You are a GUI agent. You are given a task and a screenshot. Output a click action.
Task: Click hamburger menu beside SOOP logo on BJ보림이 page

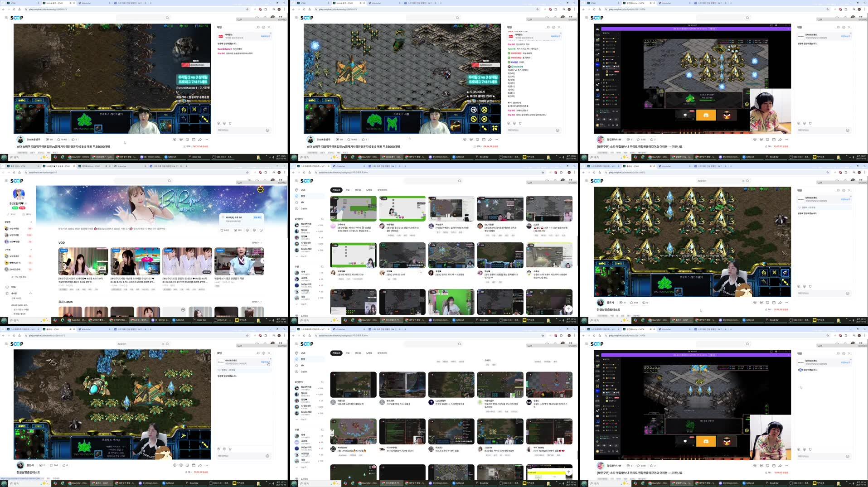[6, 181]
